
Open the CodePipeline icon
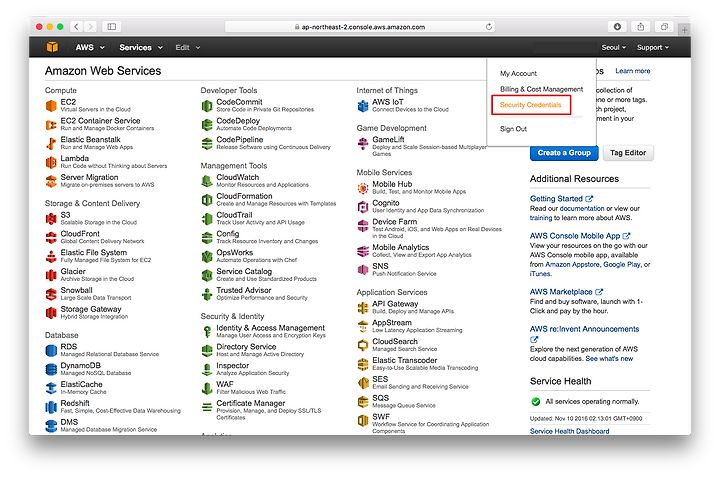click(207, 143)
